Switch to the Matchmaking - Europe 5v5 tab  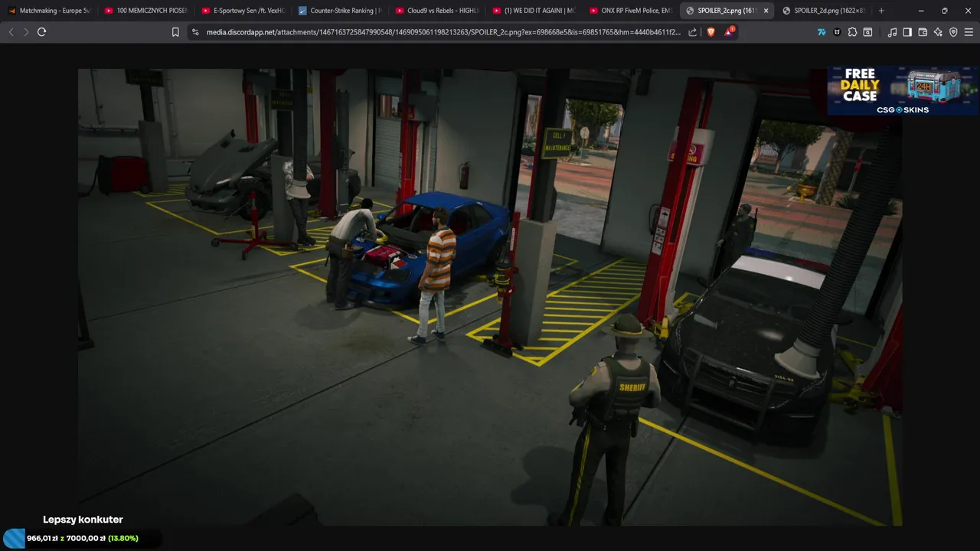coord(49,11)
